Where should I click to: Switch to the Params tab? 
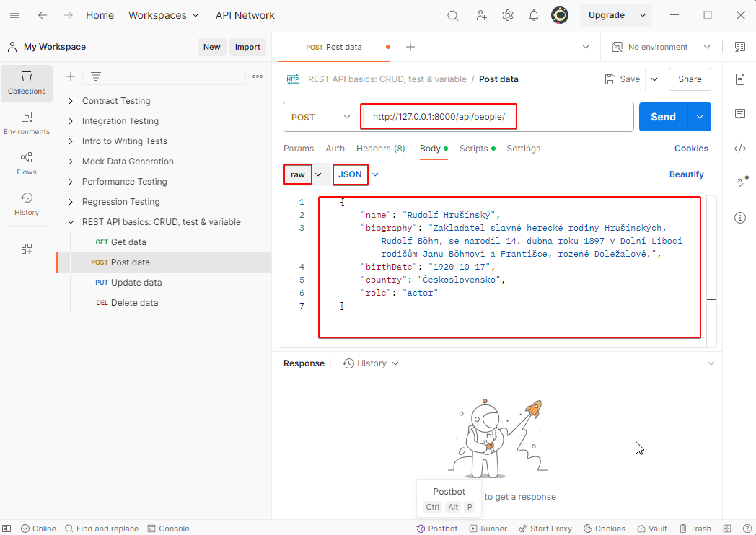pyautogui.click(x=299, y=149)
